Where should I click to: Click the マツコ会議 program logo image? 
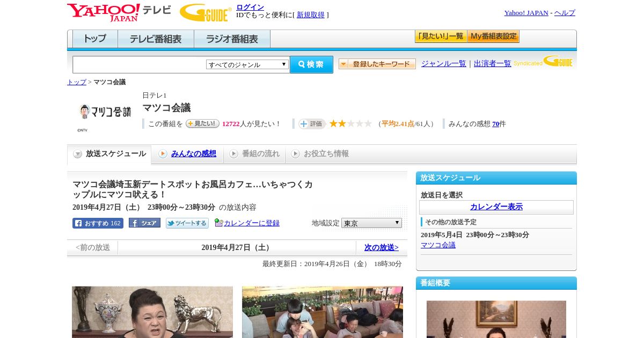(x=105, y=112)
